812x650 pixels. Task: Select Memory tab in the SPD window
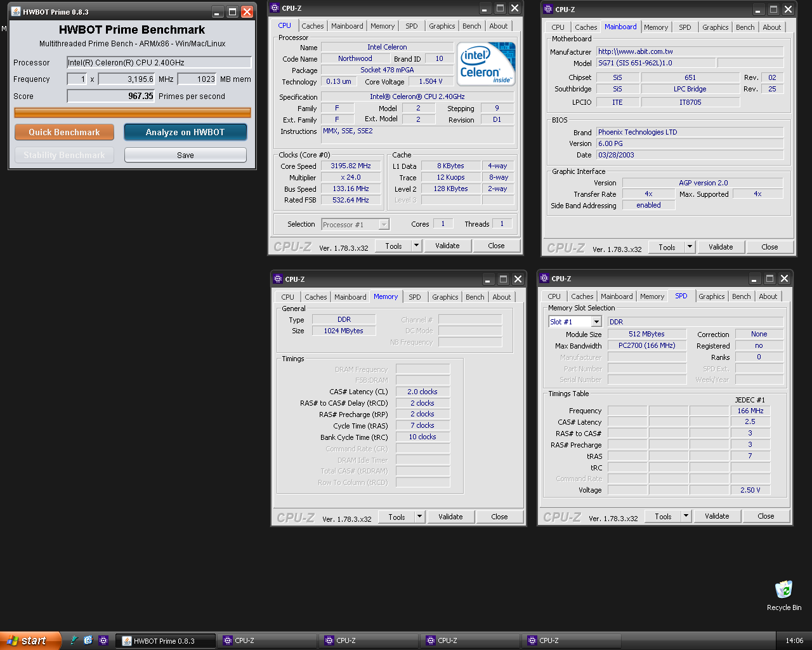click(x=652, y=296)
